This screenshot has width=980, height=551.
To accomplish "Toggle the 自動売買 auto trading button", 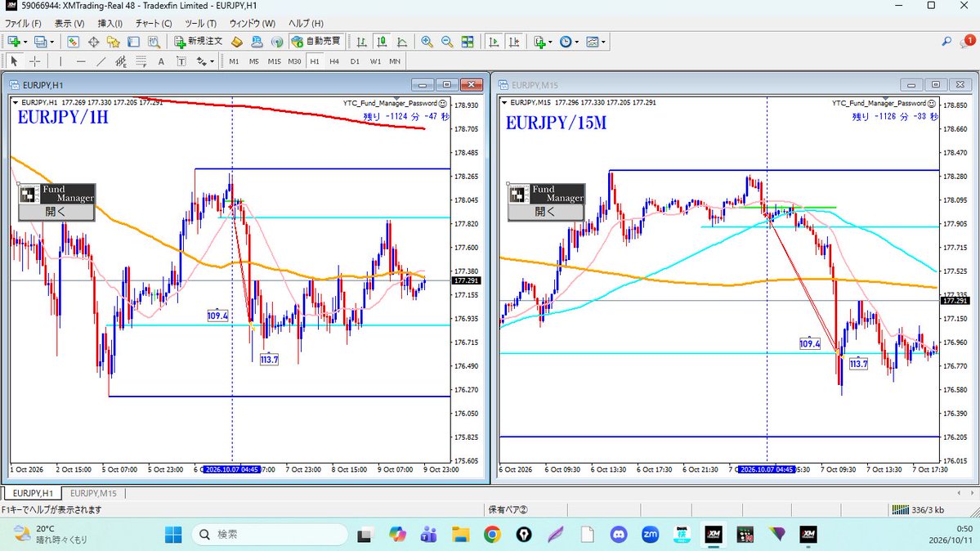I will [x=316, y=41].
